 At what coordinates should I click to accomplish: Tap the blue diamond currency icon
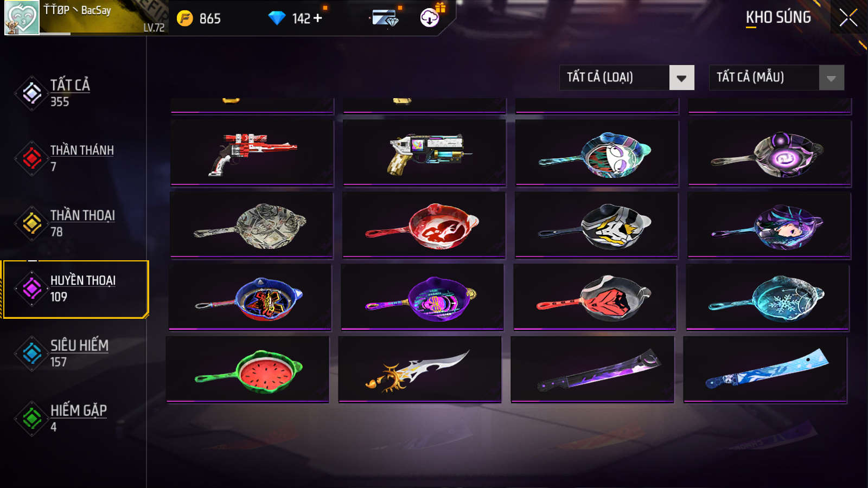[x=277, y=18]
